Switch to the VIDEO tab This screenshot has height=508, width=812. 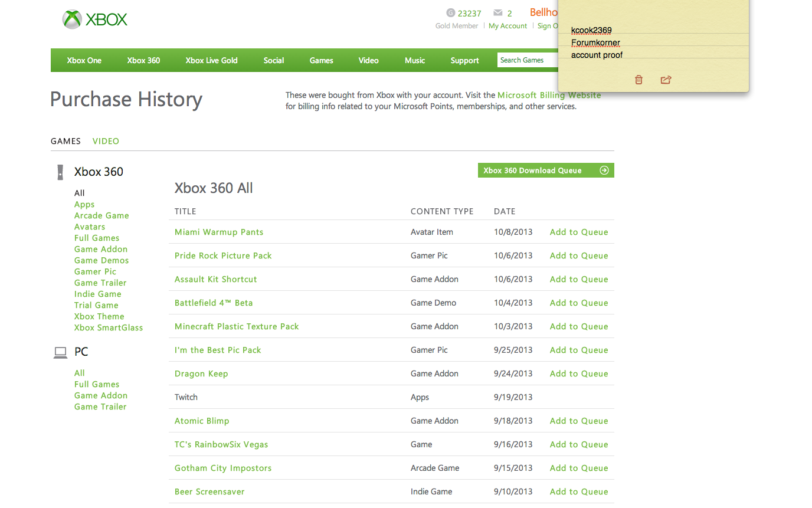point(106,141)
